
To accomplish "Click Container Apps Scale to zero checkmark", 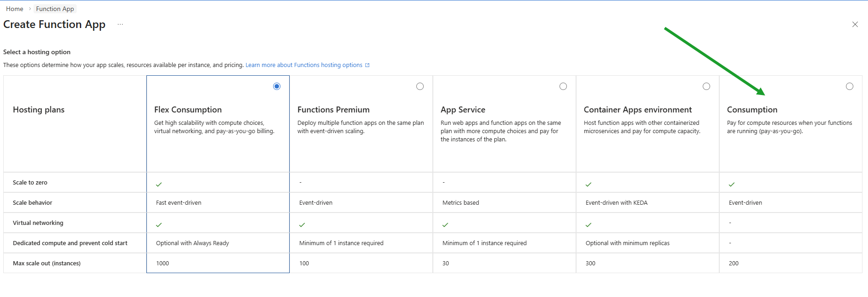I will point(588,185).
